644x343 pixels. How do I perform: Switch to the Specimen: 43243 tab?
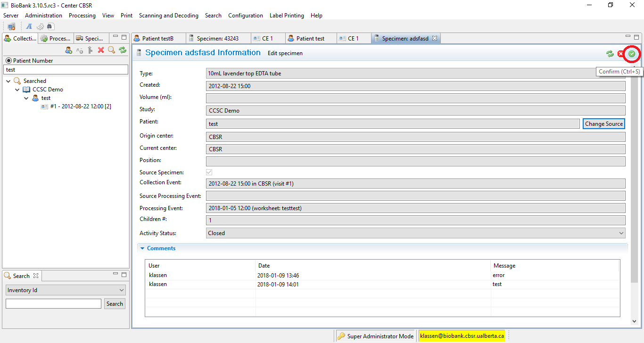tap(217, 39)
